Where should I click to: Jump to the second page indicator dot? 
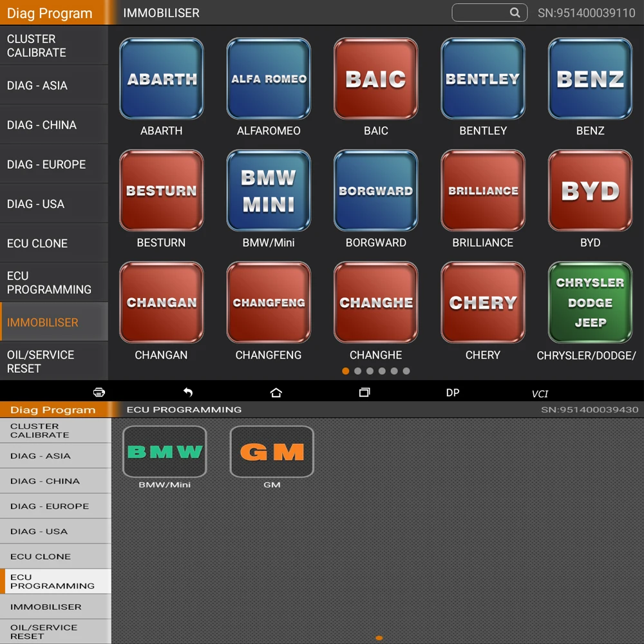[357, 371]
